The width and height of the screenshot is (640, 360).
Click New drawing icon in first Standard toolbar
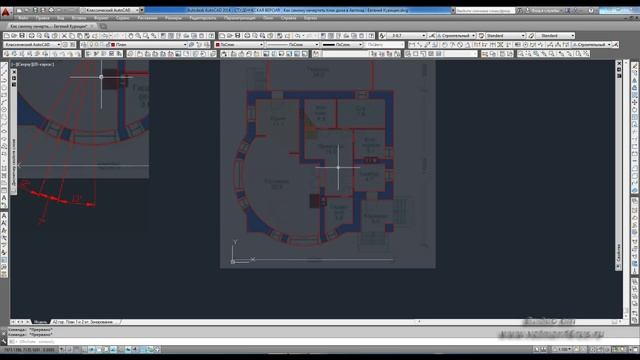7,36
